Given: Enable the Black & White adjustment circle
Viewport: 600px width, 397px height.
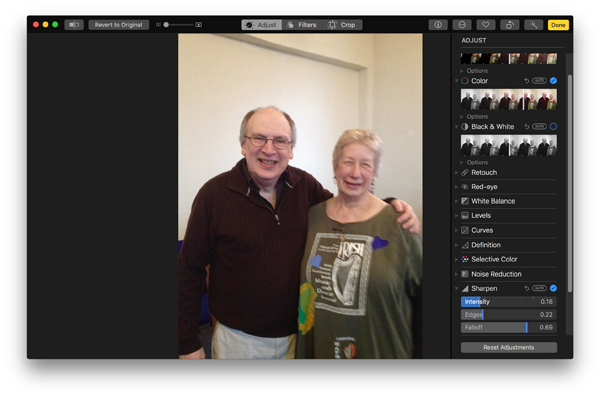Looking at the screenshot, I should coord(553,127).
